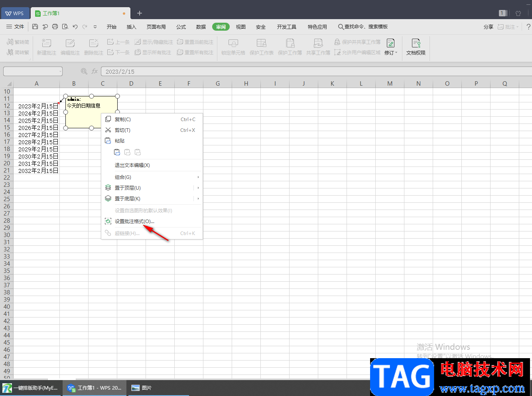Choose 设置批注格式(O)... in context menu
This screenshot has width=532, height=396.
coord(152,221)
